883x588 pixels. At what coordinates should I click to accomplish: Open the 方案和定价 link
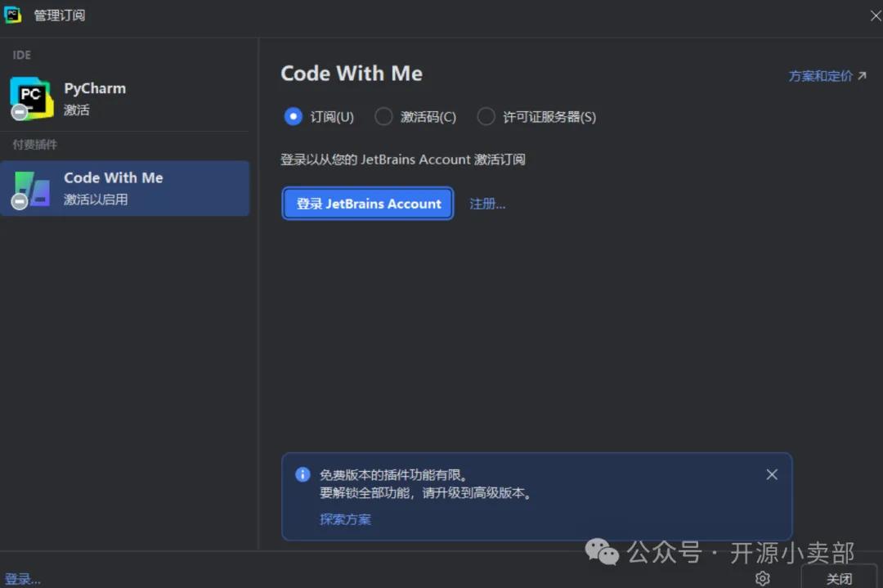coord(827,76)
